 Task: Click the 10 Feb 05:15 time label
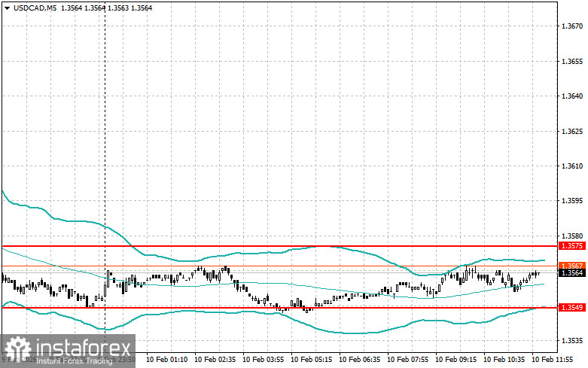[x=311, y=360]
